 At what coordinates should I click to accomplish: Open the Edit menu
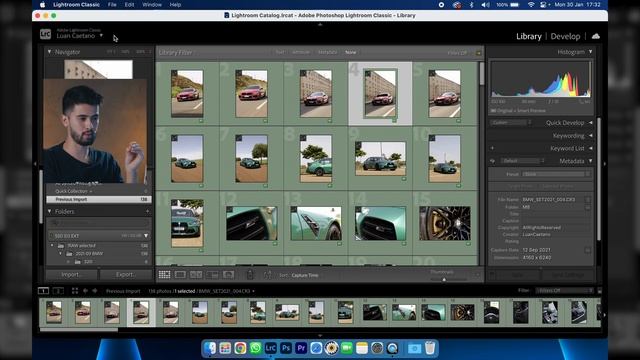click(x=129, y=5)
